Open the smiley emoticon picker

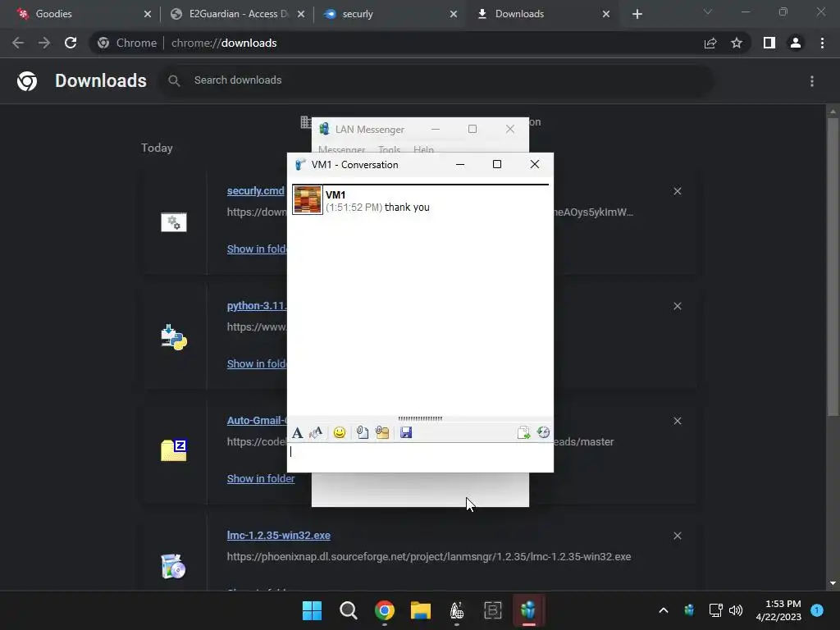click(339, 432)
